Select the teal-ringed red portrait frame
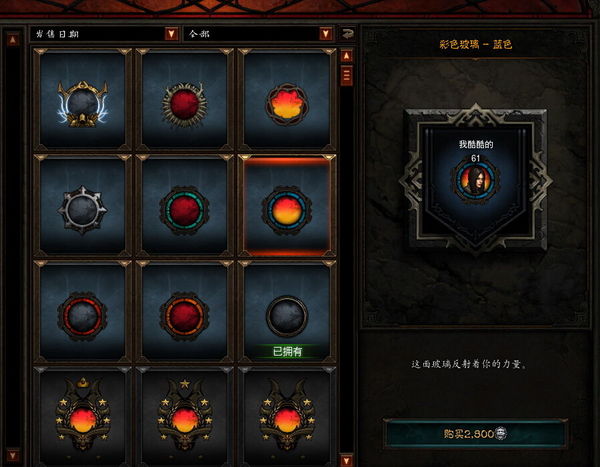Screen dimensions: 600x467 pos(184,206)
